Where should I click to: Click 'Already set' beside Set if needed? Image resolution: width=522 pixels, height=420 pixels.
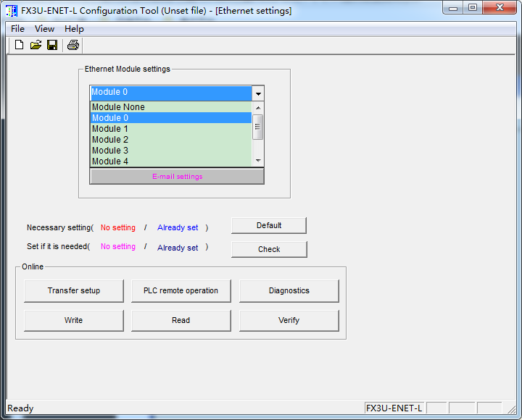(178, 248)
